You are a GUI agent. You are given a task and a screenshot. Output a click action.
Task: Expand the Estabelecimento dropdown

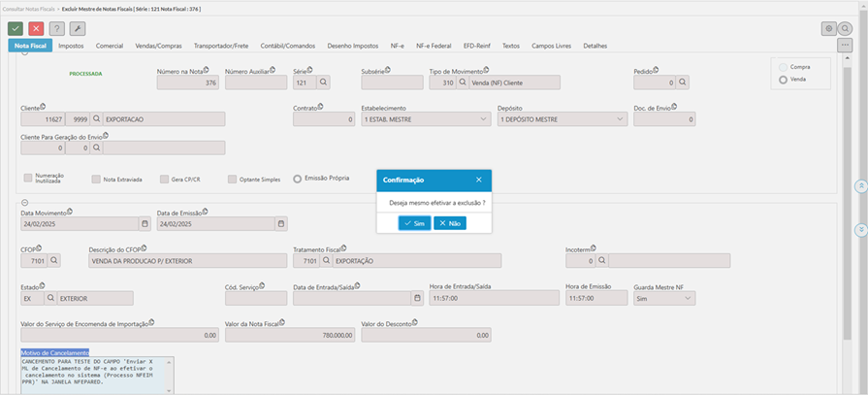pos(483,119)
